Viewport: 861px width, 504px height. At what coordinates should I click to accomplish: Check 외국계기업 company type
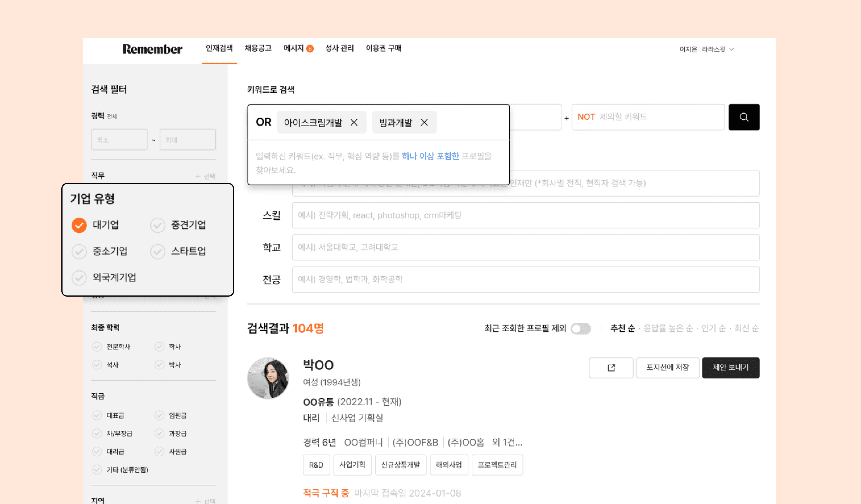click(x=79, y=278)
